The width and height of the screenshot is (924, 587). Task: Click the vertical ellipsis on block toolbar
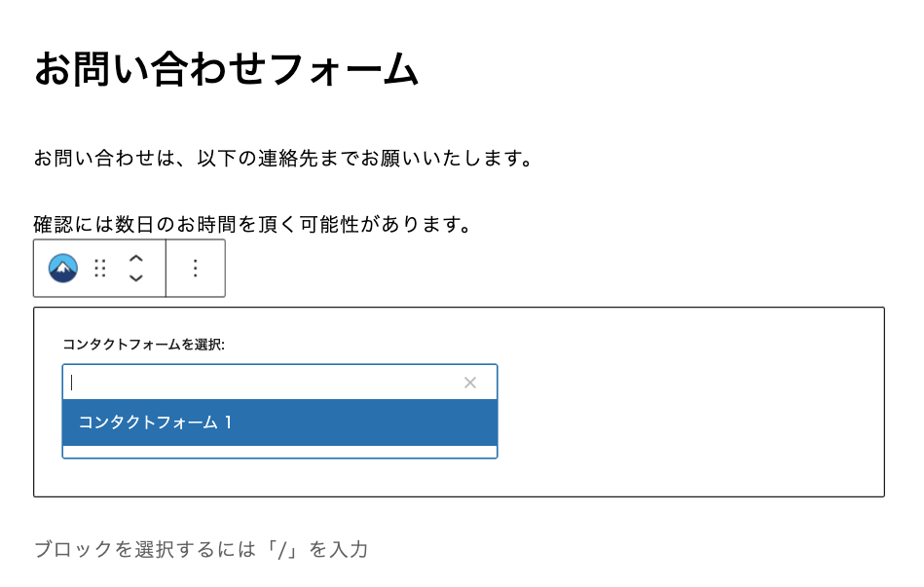(x=196, y=268)
